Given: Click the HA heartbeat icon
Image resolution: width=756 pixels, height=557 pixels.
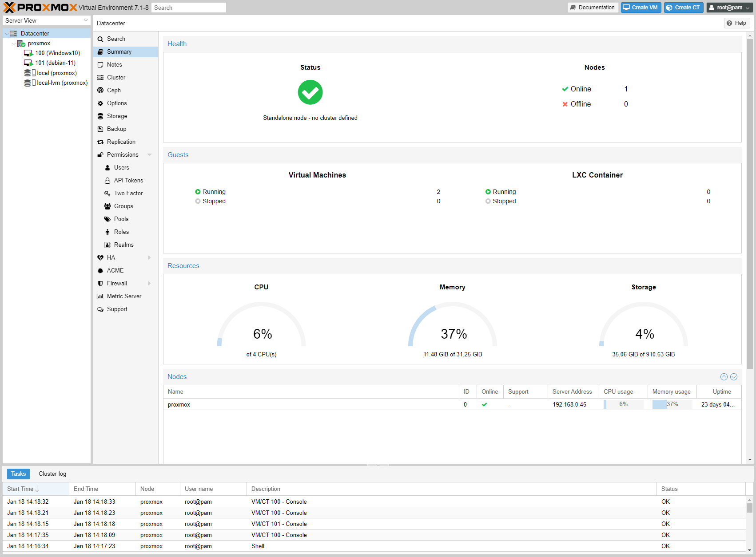Looking at the screenshot, I should pos(100,257).
